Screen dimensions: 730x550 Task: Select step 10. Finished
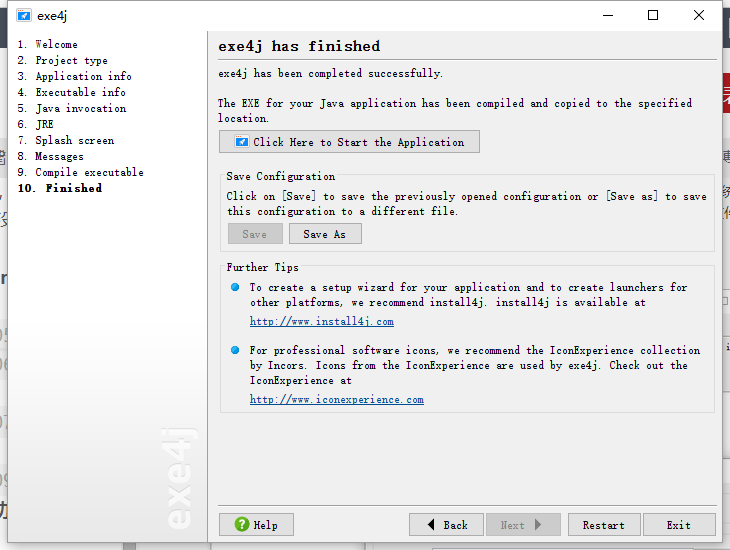tap(60, 188)
